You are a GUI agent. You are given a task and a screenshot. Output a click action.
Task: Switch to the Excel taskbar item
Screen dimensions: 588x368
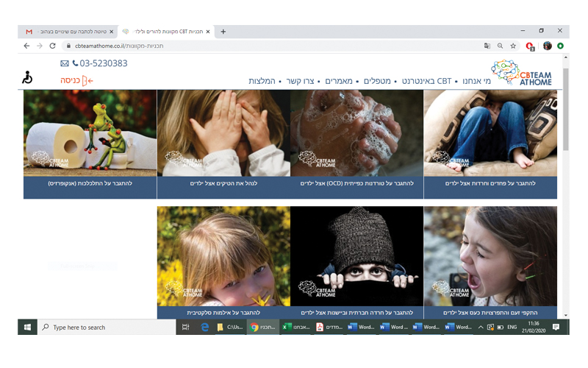click(x=296, y=327)
